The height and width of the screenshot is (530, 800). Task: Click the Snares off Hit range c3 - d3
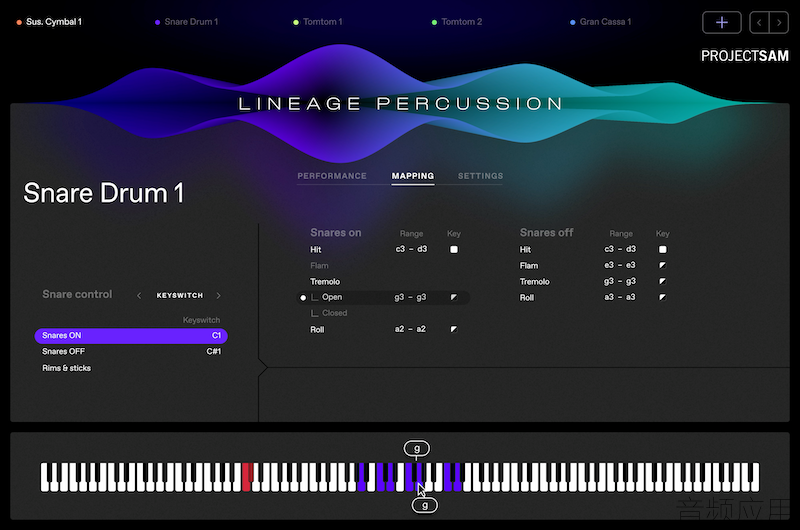coord(620,249)
